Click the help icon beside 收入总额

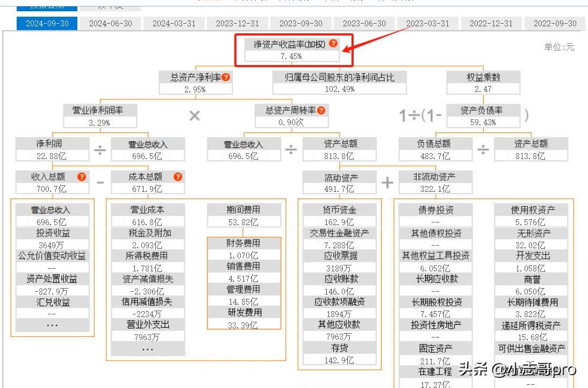pos(82,177)
